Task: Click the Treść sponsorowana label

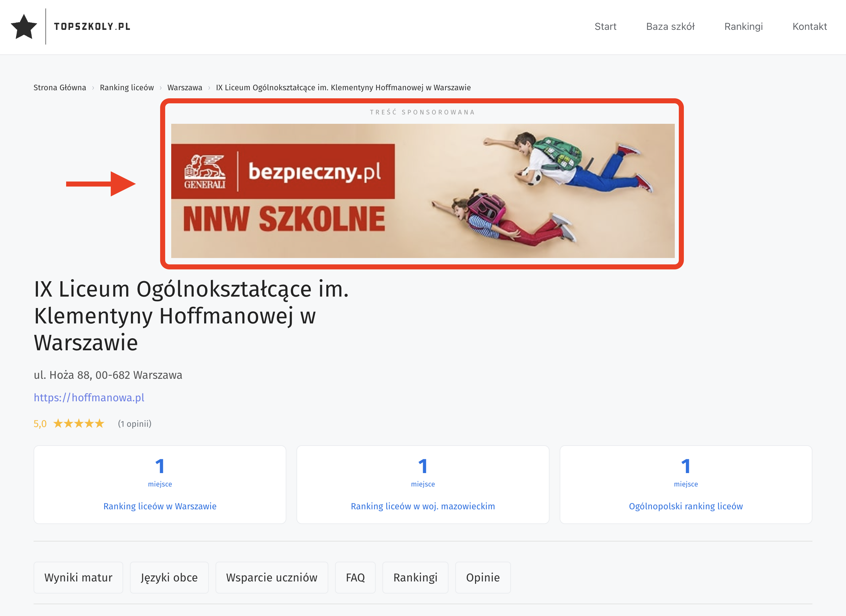Action: [422, 112]
